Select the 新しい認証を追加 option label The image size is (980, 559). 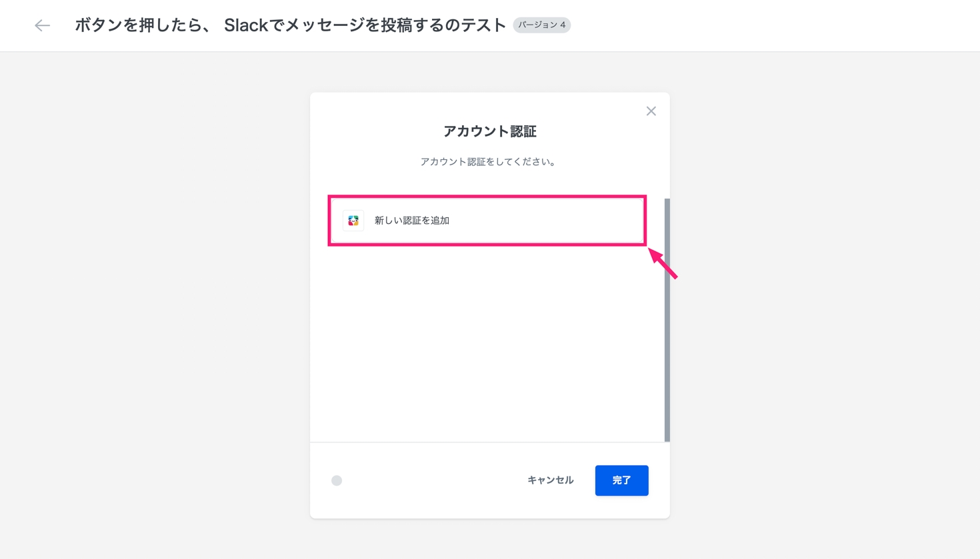pyautogui.click(x=412, y=221)
